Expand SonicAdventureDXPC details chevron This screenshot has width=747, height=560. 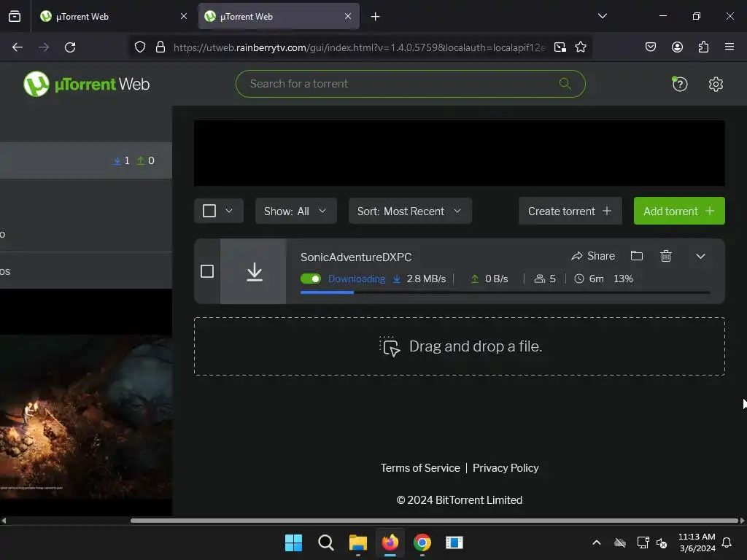700,256
